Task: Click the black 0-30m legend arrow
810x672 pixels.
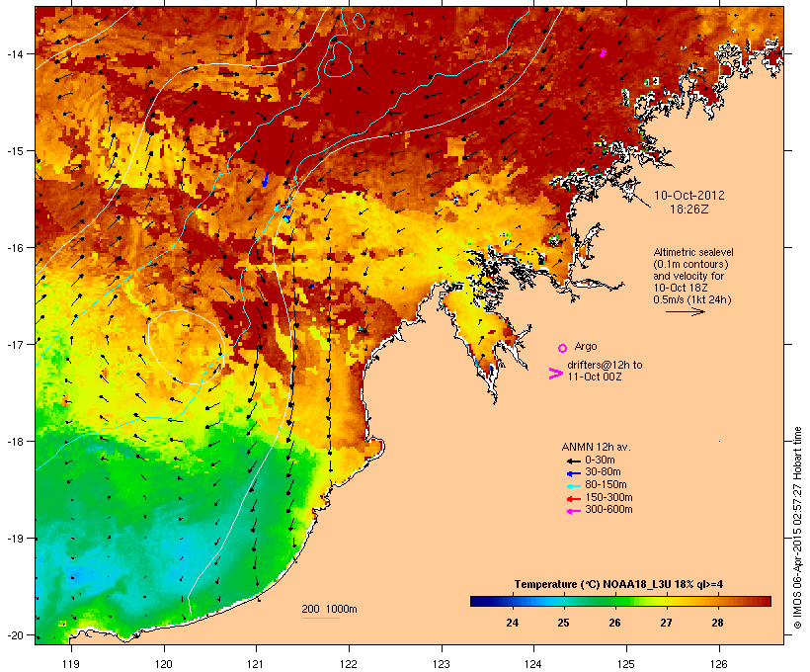Action: tap(573, 462)
